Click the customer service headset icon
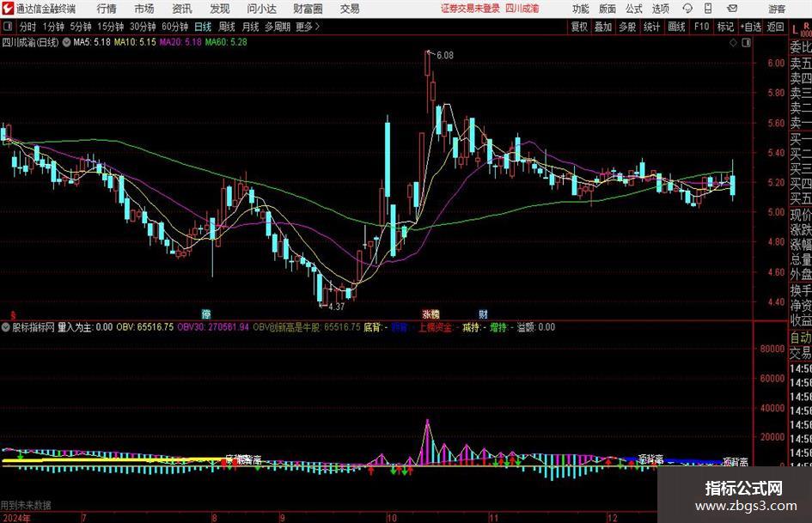The image size is (812, 523). [687, 9]
